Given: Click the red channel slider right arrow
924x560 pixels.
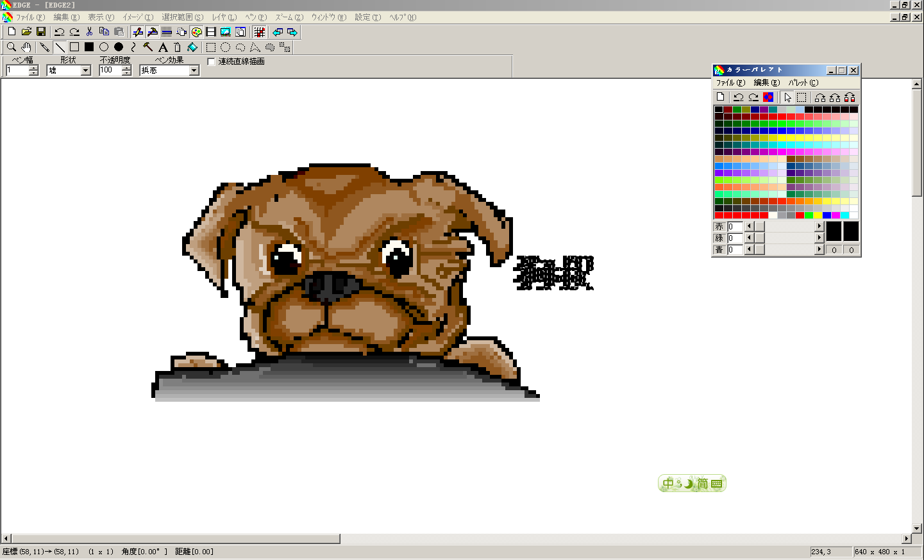Looking at the screenshot, I should click(x=819, y=227).
